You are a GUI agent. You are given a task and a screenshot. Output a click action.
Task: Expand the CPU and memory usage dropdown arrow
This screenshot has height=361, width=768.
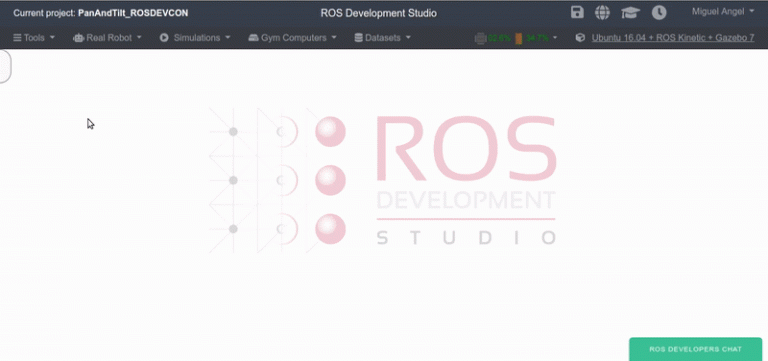[555, 38]
